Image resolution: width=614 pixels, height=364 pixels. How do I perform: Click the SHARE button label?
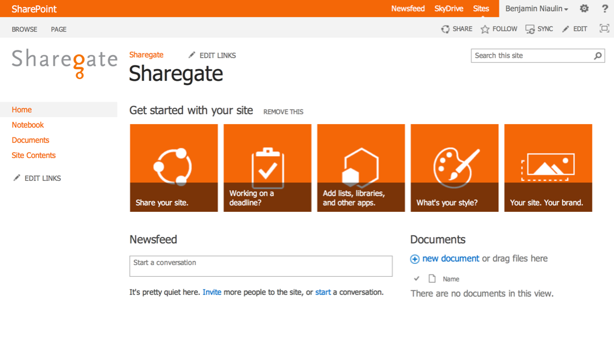pyautogui.click(x=462, y=29)
